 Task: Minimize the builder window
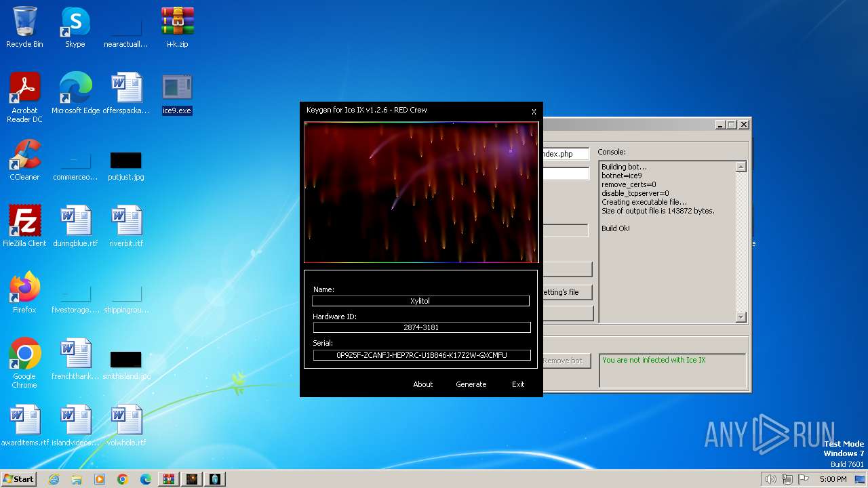point(720,125)
